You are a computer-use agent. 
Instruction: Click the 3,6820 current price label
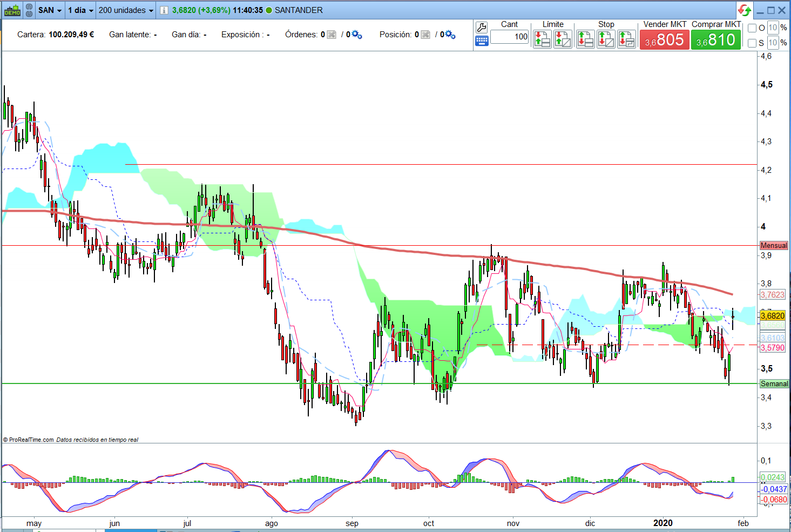(x=773, y=316)
